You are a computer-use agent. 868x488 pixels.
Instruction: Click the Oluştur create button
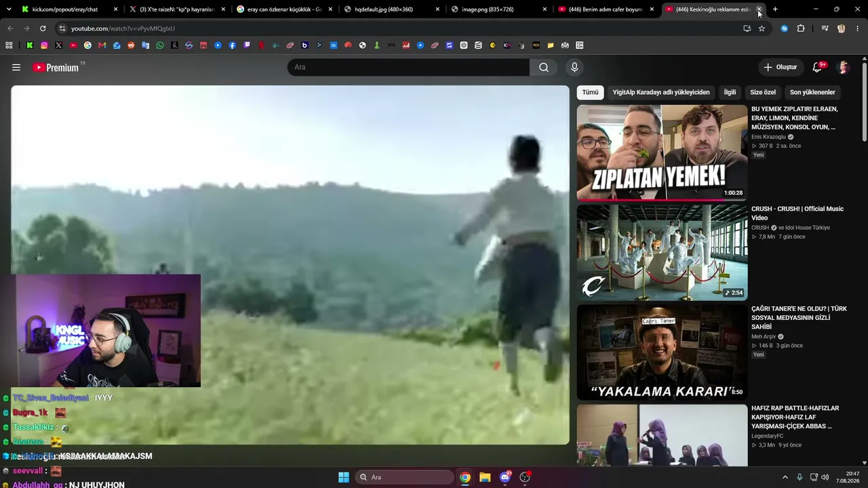pos(781,67)
